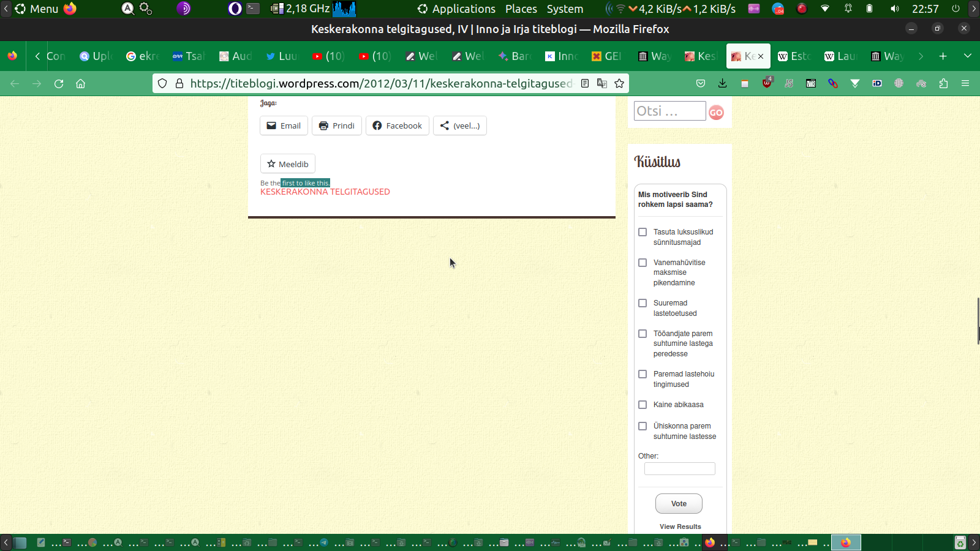Check 'Ühiskonna parem suhtumine lastesse' option
This screenshot has height=551, width=980.
(x=643, y=426)
